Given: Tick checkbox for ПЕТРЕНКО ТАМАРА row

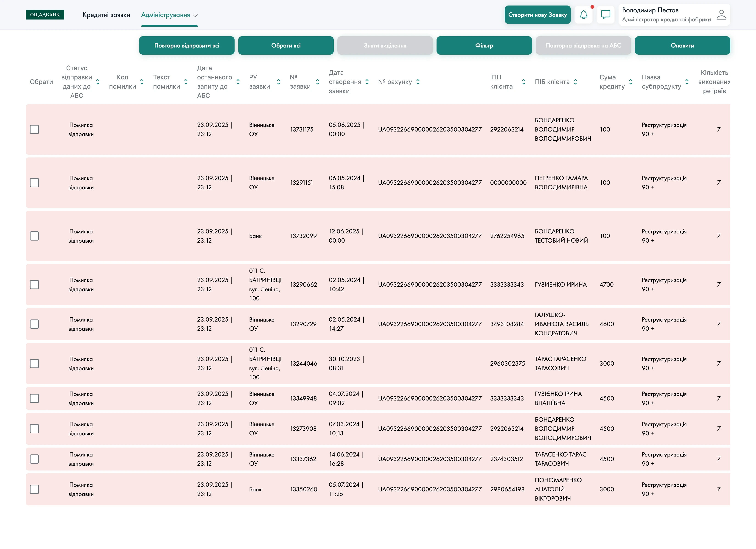Looking at the screenshot, I should (34, 183).
